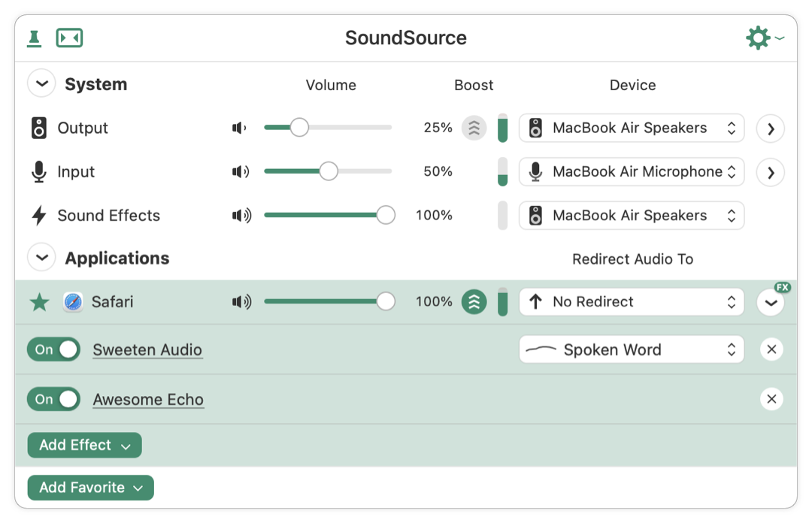812x523 pixels.
Task: Click the Boost column heading
Action: [x=474, y=85]
